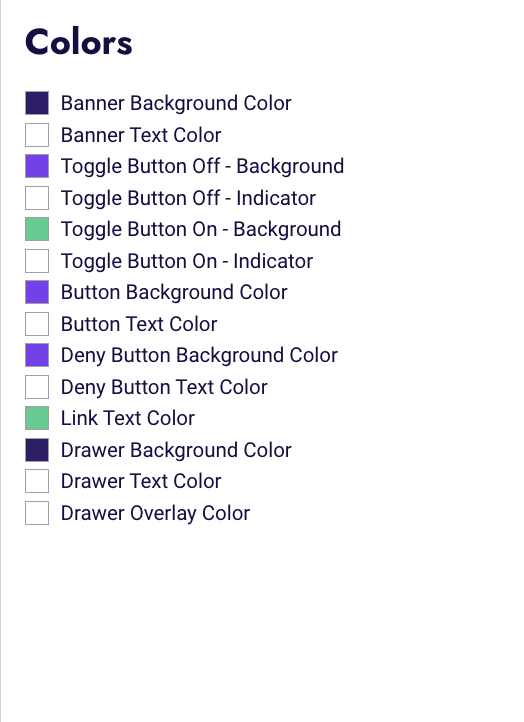This screenshot has width=524, height=722.
Task: Open the Banner Text Color swatch
Action: coord(37,134)
